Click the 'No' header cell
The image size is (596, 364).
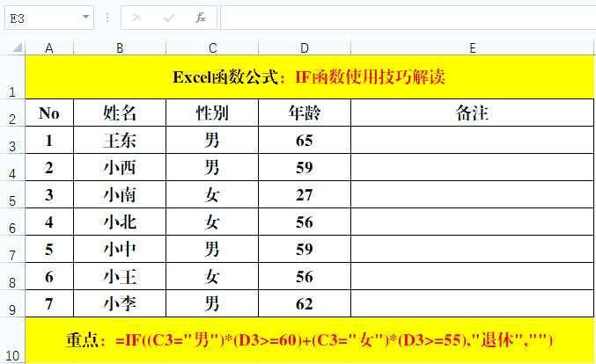click(49, 113)
